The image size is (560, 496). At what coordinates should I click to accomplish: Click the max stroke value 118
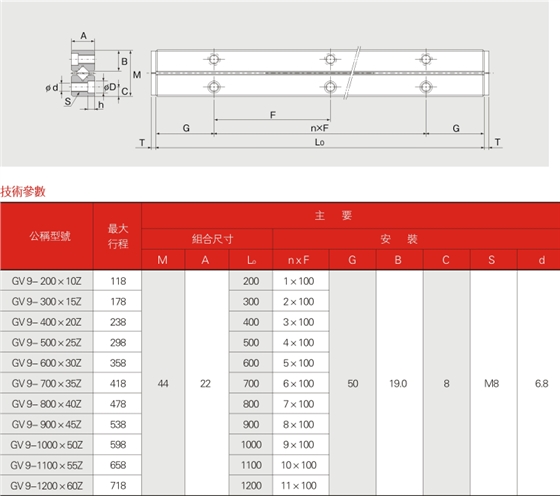click(x=118, y=281)
